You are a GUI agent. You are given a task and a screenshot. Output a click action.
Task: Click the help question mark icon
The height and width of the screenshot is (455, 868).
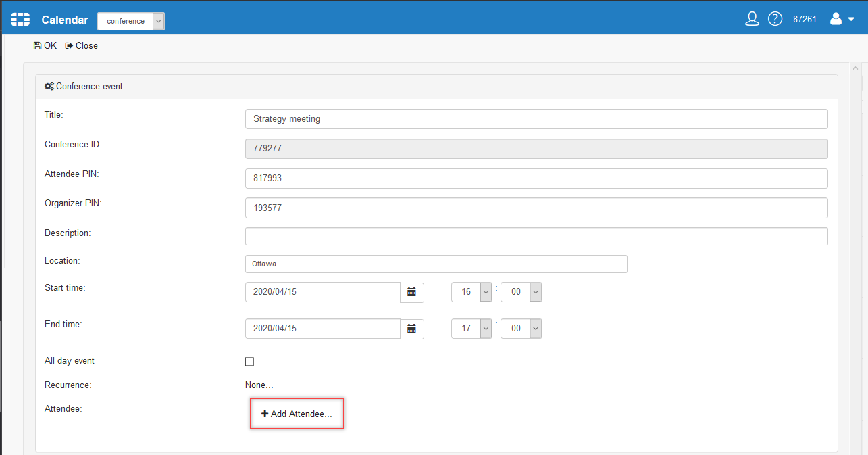[x=775, y=19]
